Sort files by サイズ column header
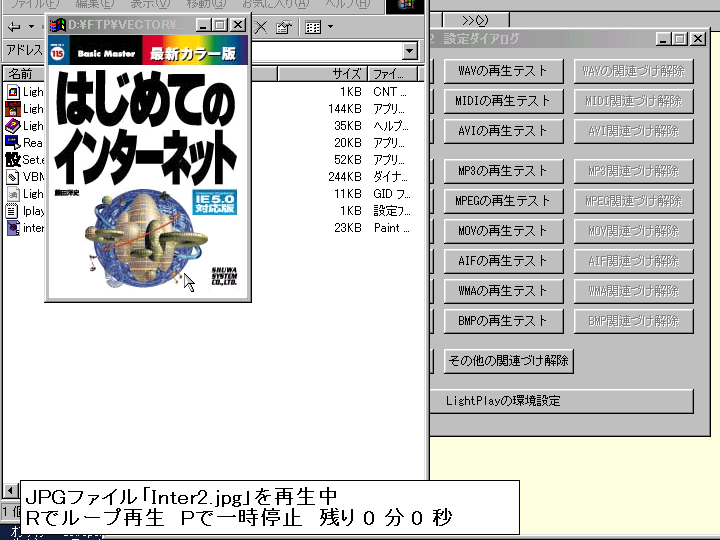Screen dimensions: 720x540 323,73
